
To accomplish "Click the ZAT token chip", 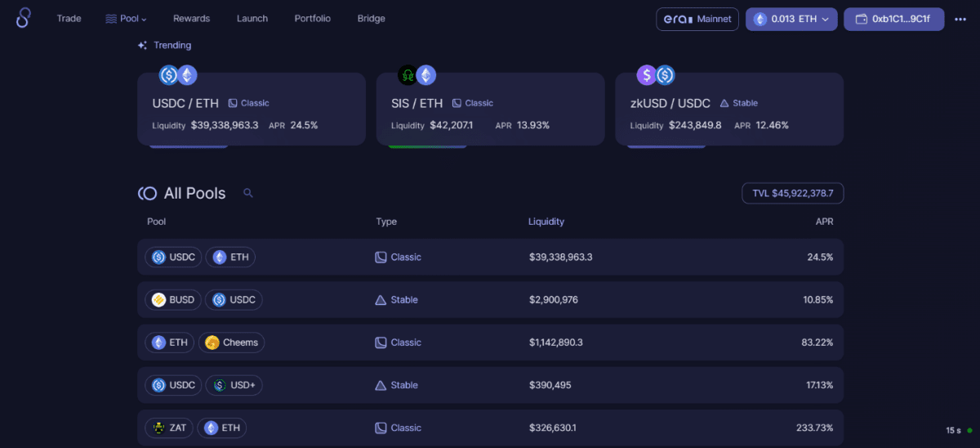I will pyautogui.click(x=169, y=428).
